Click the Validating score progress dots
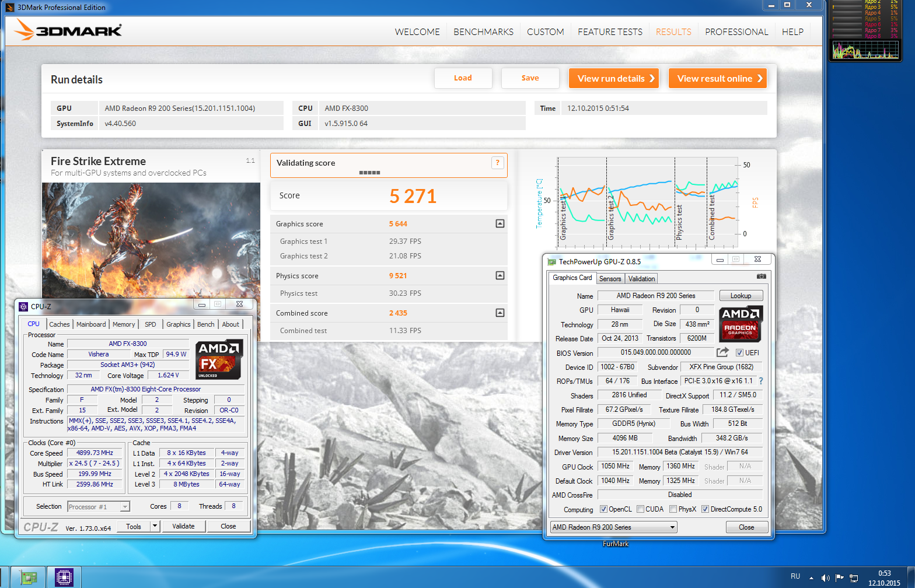 click(x=369, y=173)
